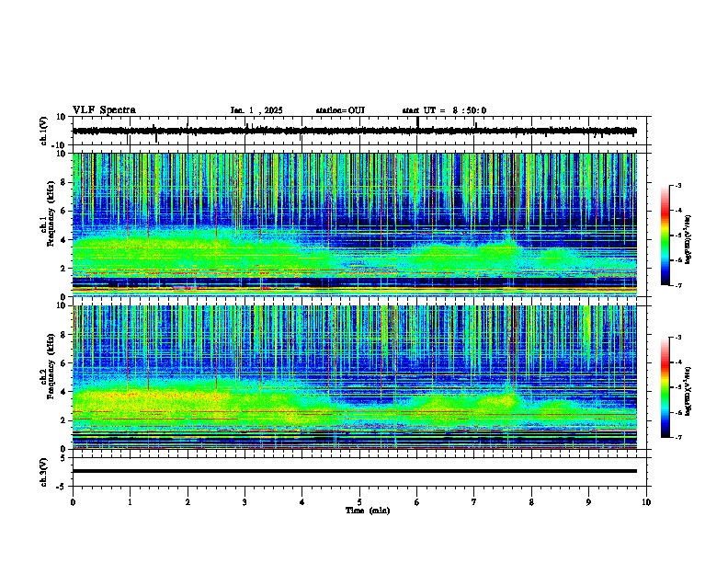
Task: Click the "4" kHz tick on ch.1 frequency axis
Action: [64, 240]
